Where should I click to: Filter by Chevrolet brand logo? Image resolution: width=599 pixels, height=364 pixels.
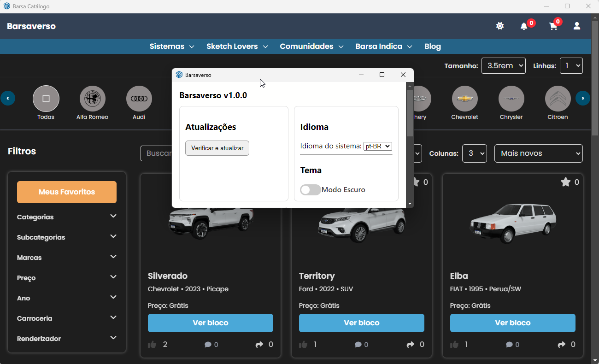pos(465,99)
